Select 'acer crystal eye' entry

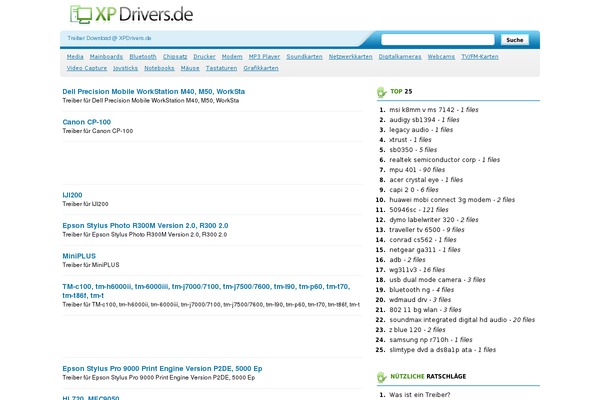pos(414,180)
